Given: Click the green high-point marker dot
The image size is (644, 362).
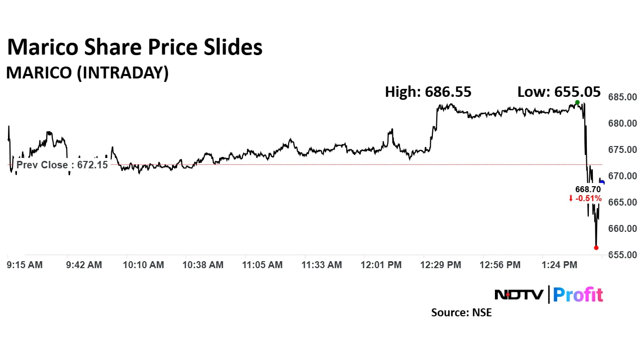Looking at the screenshot, I should coord(577,102).
